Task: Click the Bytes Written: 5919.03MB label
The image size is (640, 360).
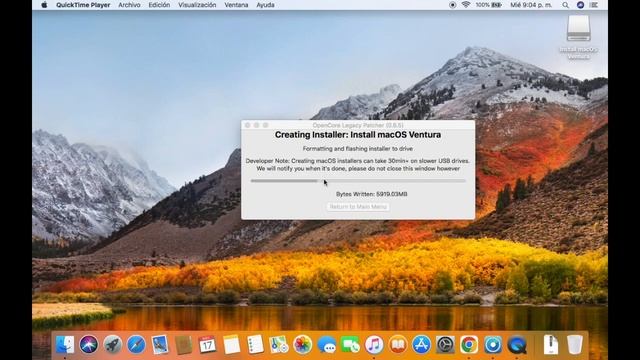Action: coord(371,194)
